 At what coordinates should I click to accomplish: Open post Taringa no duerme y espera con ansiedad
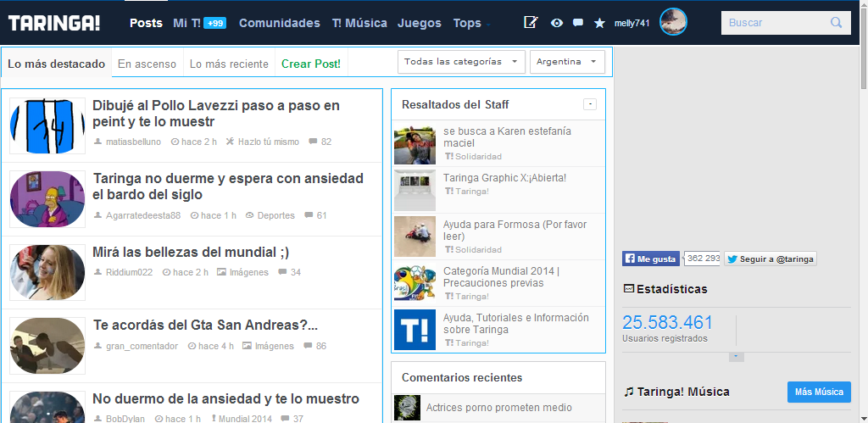coord(228,186)
